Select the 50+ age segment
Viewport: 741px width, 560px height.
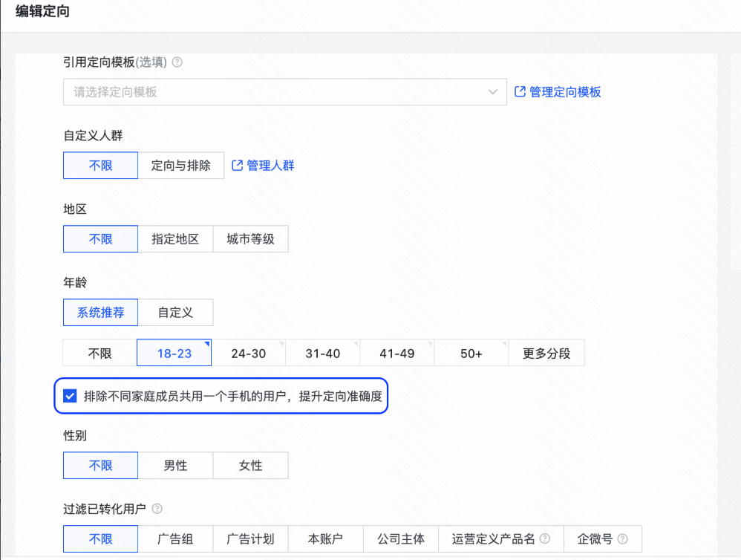[471, 352]
